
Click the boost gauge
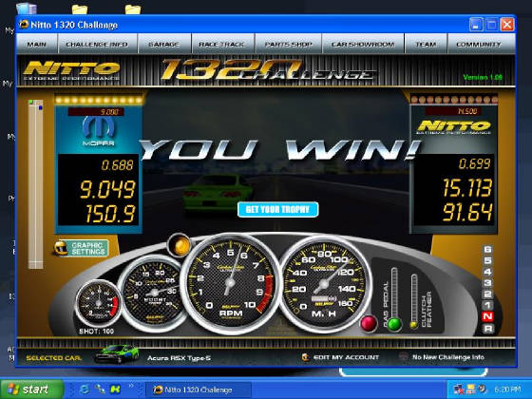154,293
